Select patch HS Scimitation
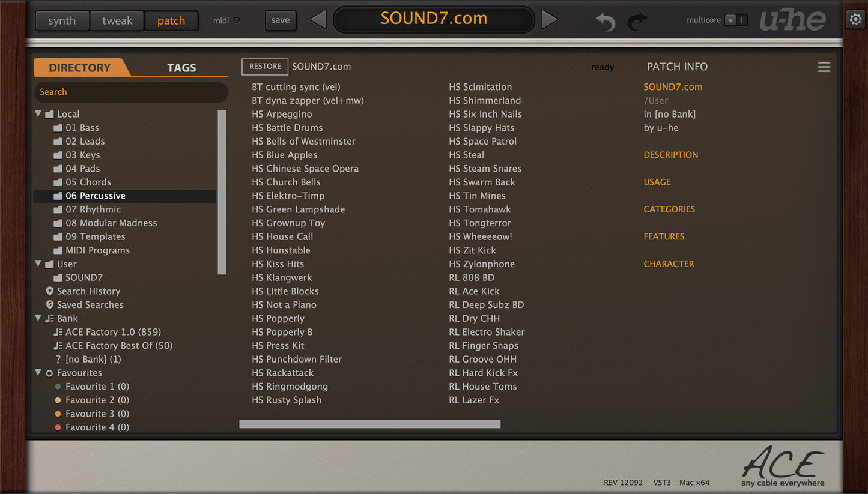This screenshot has width=868, height=494. pyautogui.click(x=480, y=87)
